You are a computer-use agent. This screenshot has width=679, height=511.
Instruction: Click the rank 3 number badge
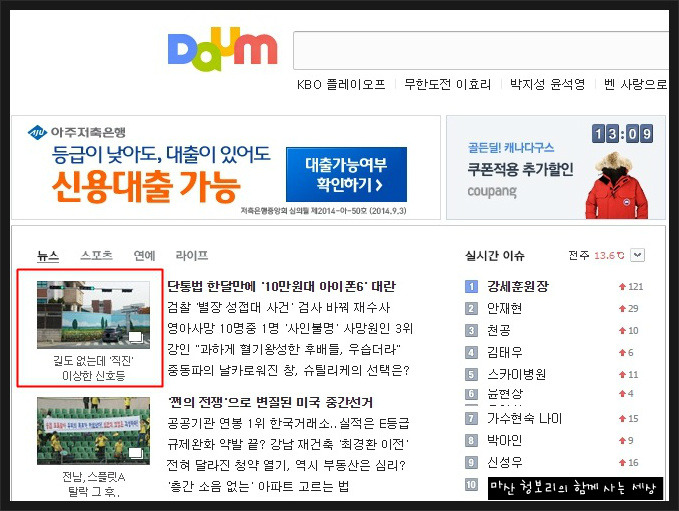pos(471,330)
